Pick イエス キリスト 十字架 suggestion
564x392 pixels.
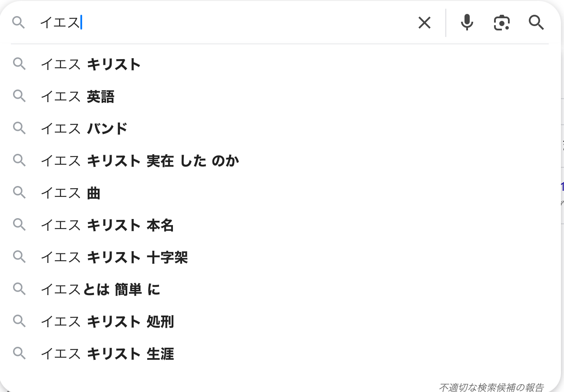114,257
